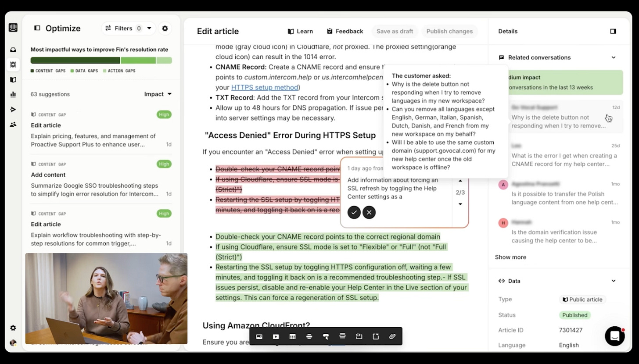This screenshot has height=364, width=639.
Task: Open the Intercom Messenger chat bubble
Action: coord(614,336)
